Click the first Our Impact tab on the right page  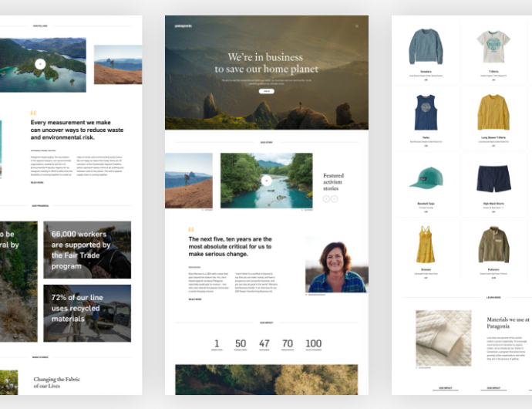[x=446, y=388]
